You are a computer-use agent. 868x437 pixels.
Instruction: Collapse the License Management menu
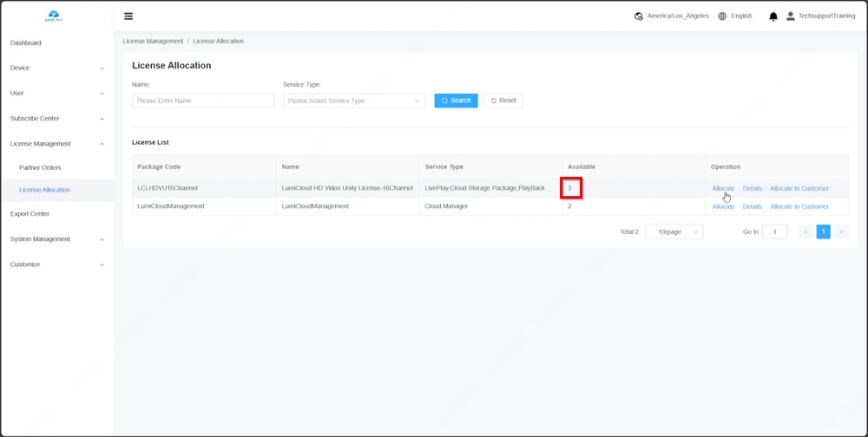pos(56,144)
